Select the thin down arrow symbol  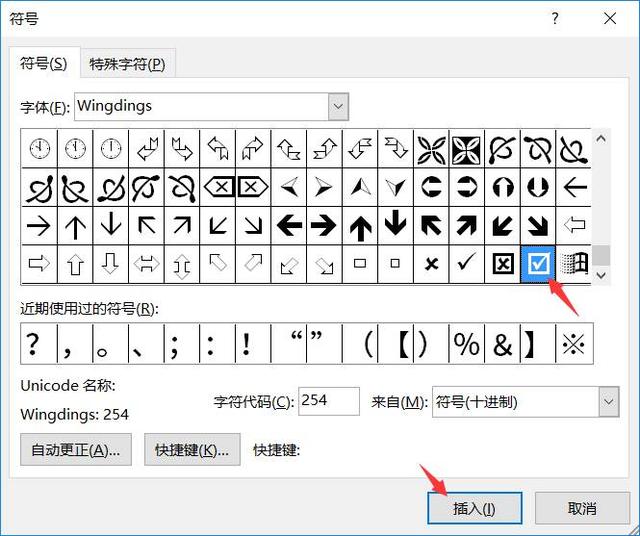click(x=111, y=225)
